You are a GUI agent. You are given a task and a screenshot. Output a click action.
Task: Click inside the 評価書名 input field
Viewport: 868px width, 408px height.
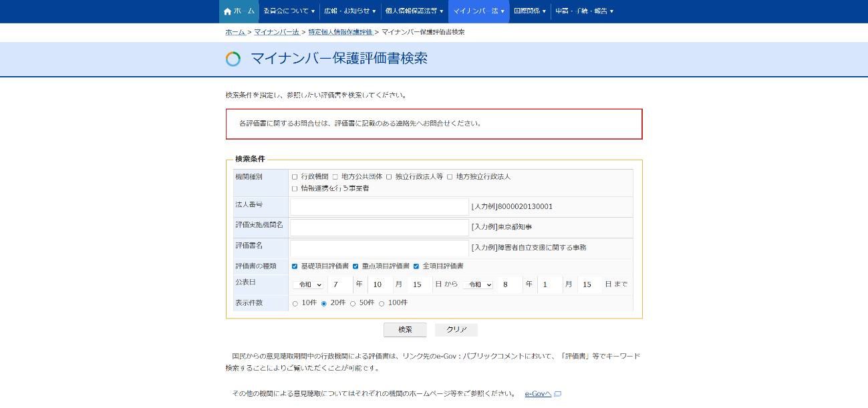point(378,248)
